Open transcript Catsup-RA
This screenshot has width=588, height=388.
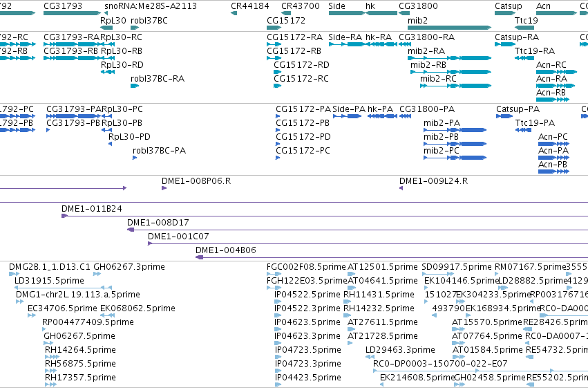coord(517,37)
